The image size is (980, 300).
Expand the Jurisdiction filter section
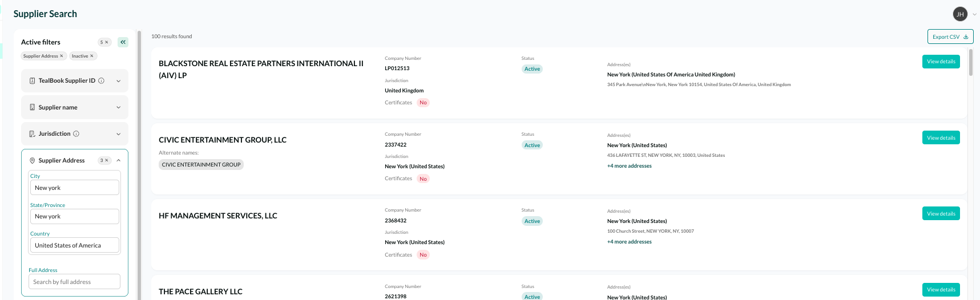[x=119, y=134]
